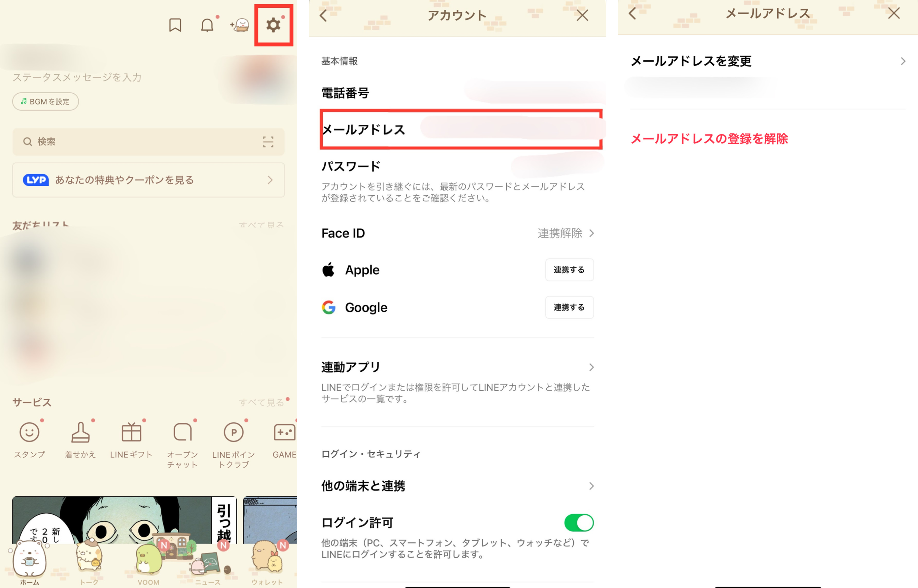Tap the Apple logo icon
Viewport: 918px width, 588px height.
coord(328,270)
